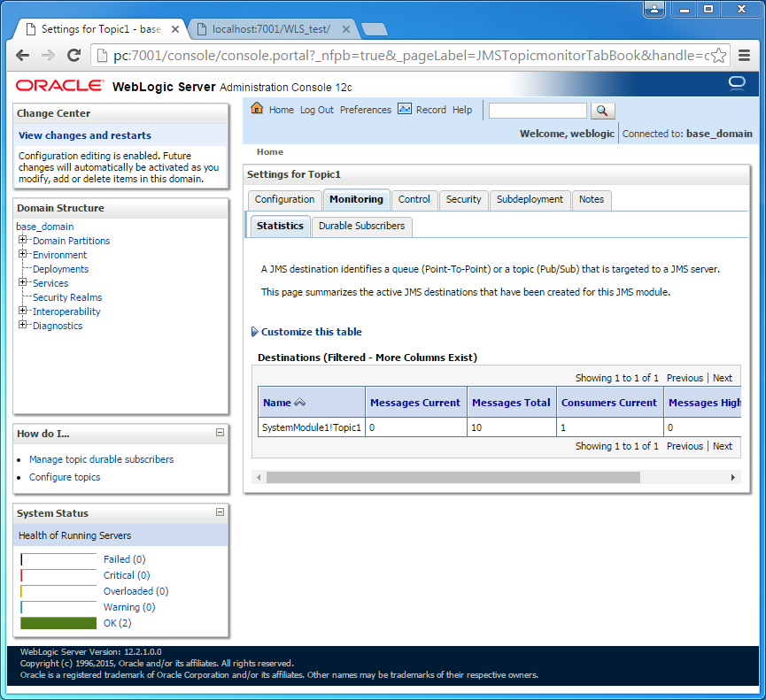The width and height of the screenshot is (766, 700).
Task: Expand the Diagnostics tree node
Action: click(x=22, y=325)
